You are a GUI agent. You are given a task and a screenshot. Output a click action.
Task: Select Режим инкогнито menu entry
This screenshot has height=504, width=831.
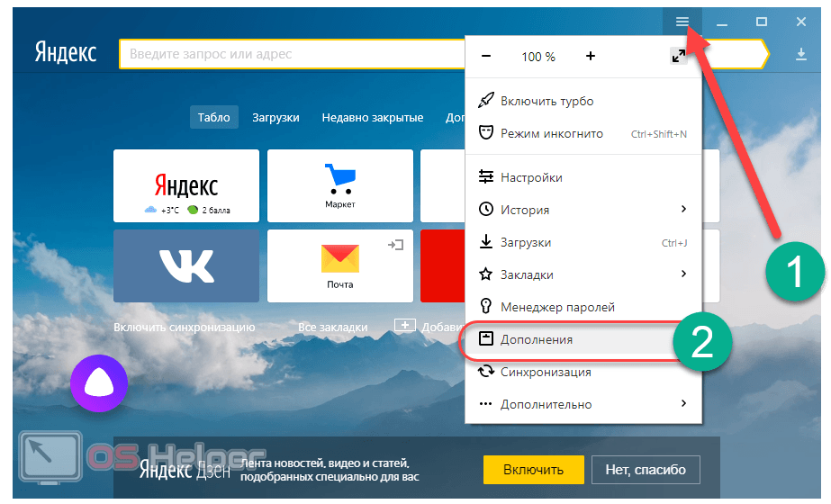coord(583,133)
